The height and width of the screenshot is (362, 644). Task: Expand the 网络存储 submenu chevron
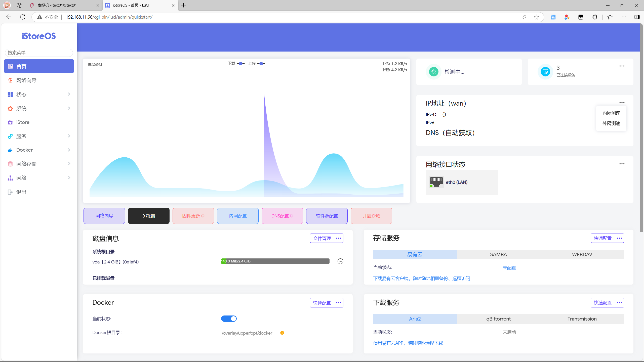[69, 163]
